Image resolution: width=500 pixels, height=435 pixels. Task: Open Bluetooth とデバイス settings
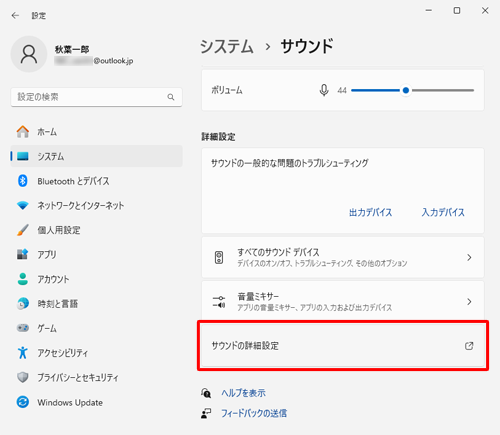pos(97,181)
